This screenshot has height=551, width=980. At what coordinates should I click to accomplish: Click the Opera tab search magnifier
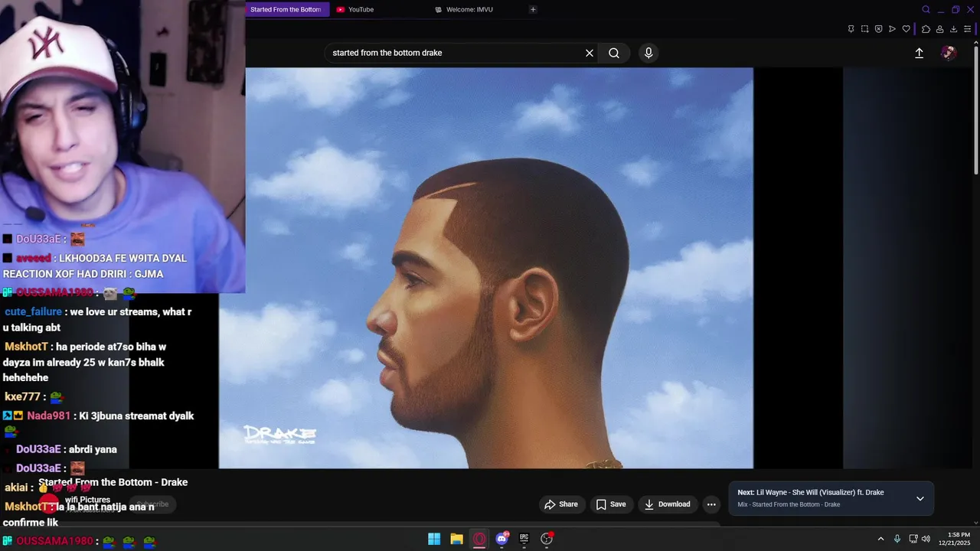click(x=926, y=9)
